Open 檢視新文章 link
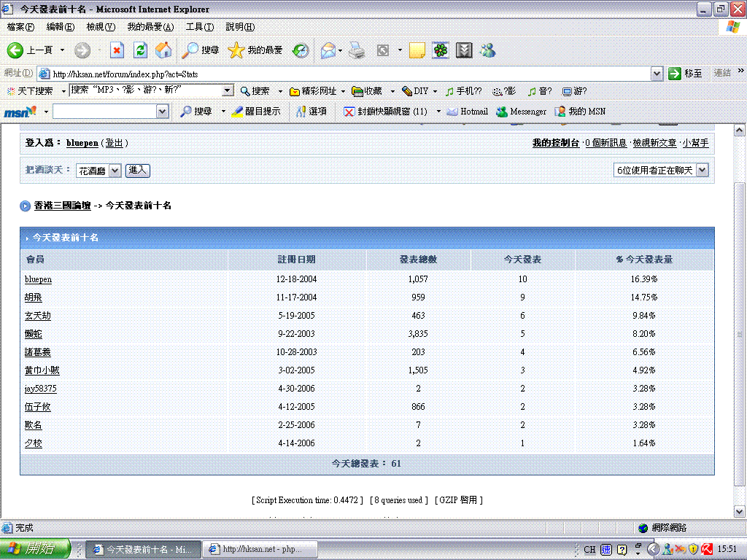This screenshot has height=560, width=747. 654,143
